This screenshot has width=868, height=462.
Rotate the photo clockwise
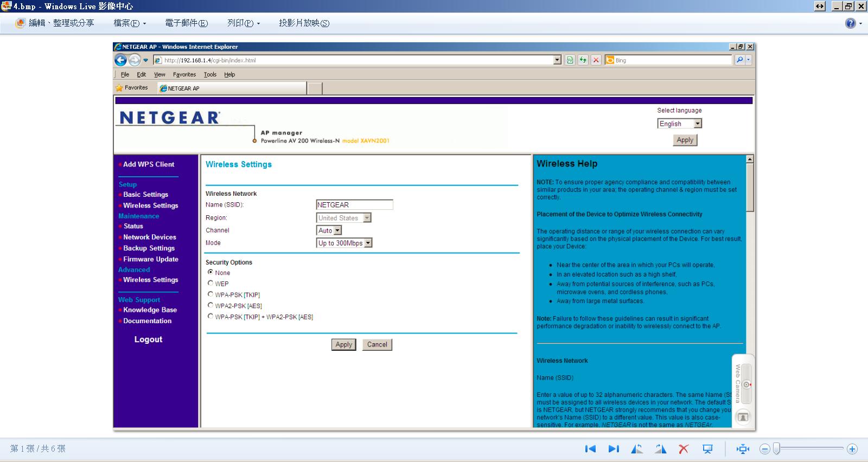point(660,449)
